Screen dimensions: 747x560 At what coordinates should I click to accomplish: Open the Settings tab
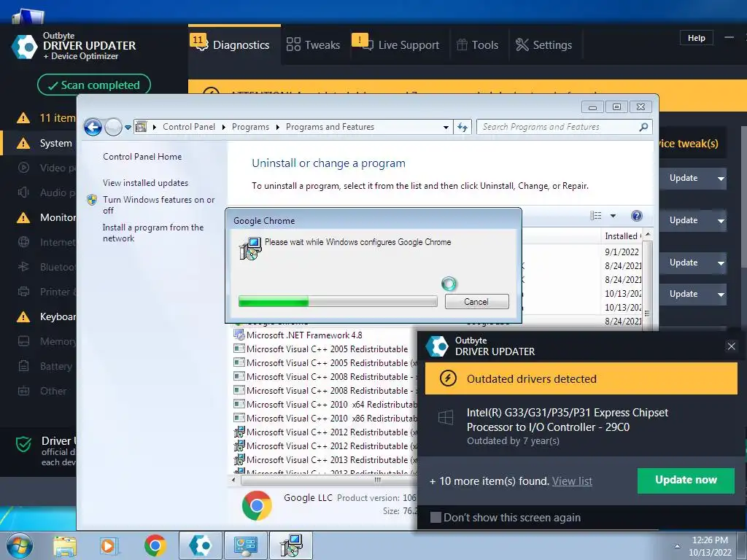(543, 44)
